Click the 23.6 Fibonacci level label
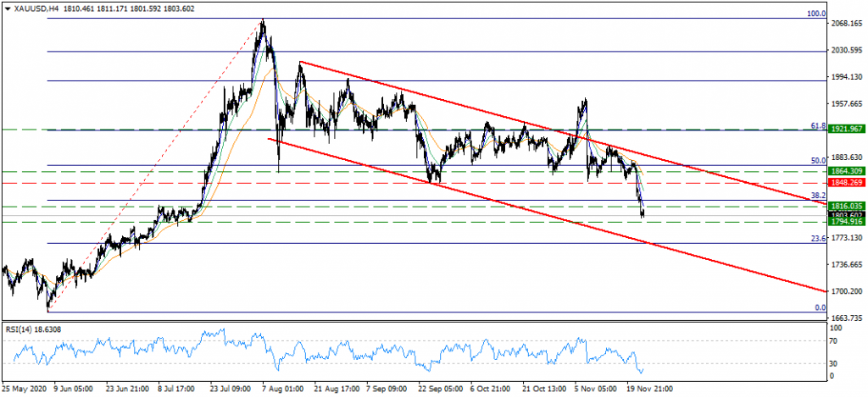868x398 pixels. [818, 238]
